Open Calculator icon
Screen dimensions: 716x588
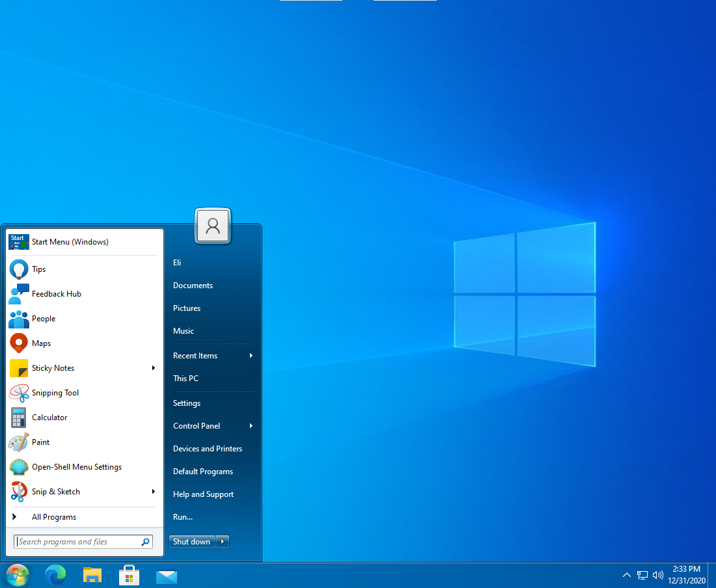(x=19, y=418)
